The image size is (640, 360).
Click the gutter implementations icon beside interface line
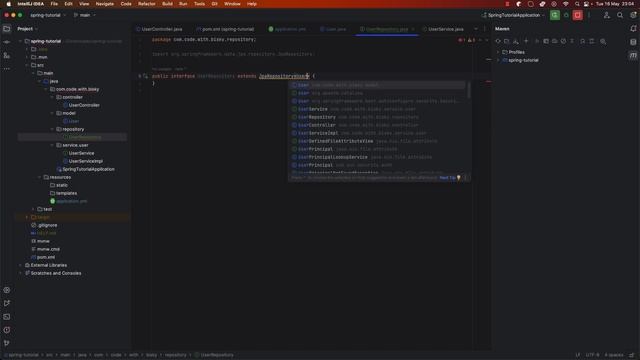tap(145, 76)
